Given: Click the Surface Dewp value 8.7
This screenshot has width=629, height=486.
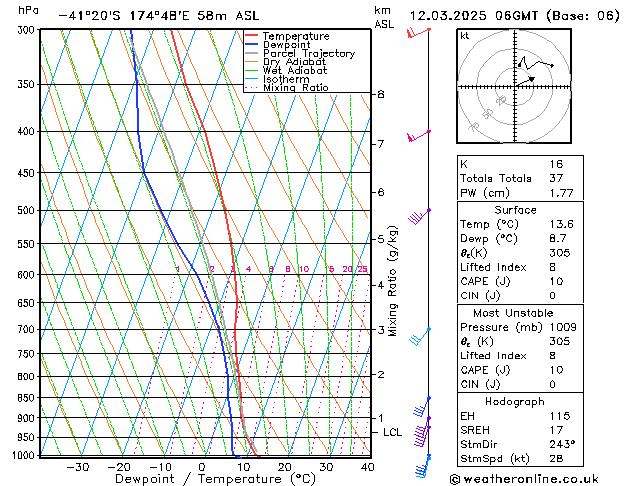Looking at the screenshot, I should [558, 238].
